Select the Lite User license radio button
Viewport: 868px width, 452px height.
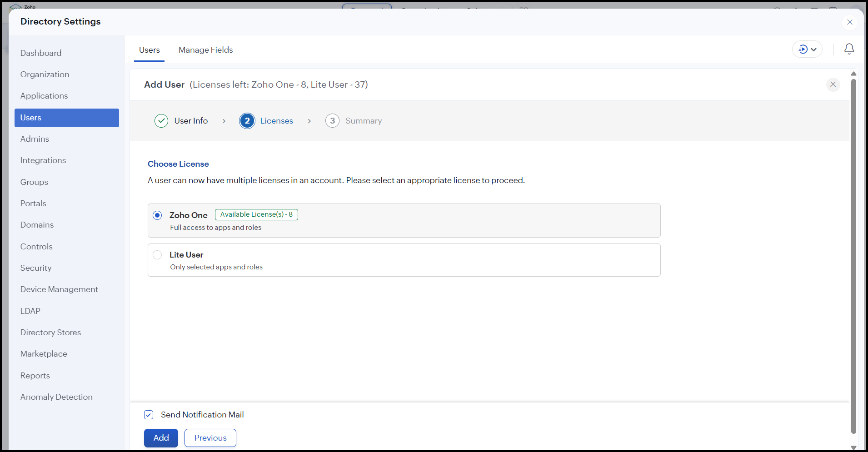157,255
